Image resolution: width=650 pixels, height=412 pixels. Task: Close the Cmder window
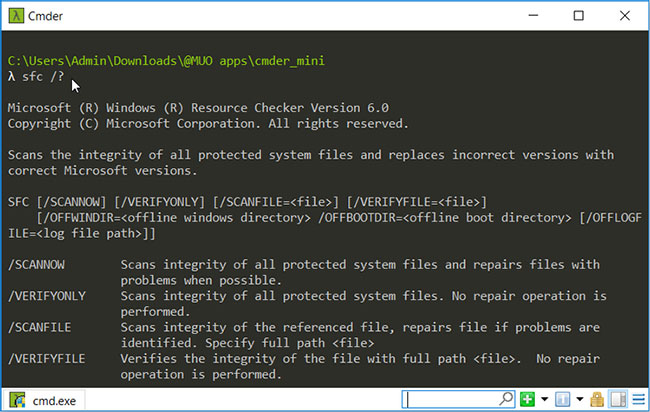625,16
